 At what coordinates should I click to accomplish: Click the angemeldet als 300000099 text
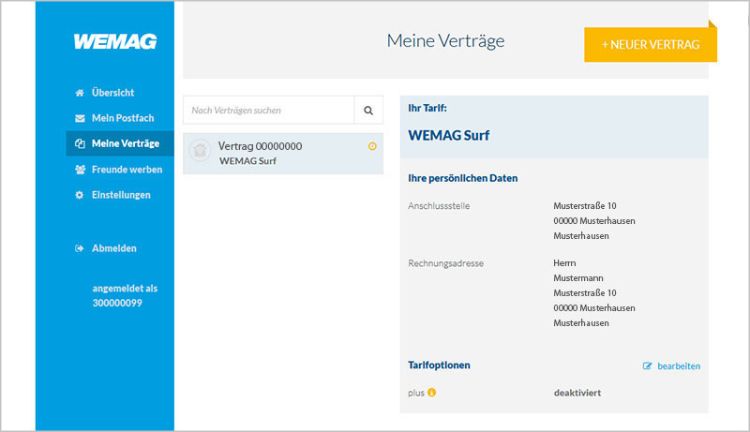point(124,296)
